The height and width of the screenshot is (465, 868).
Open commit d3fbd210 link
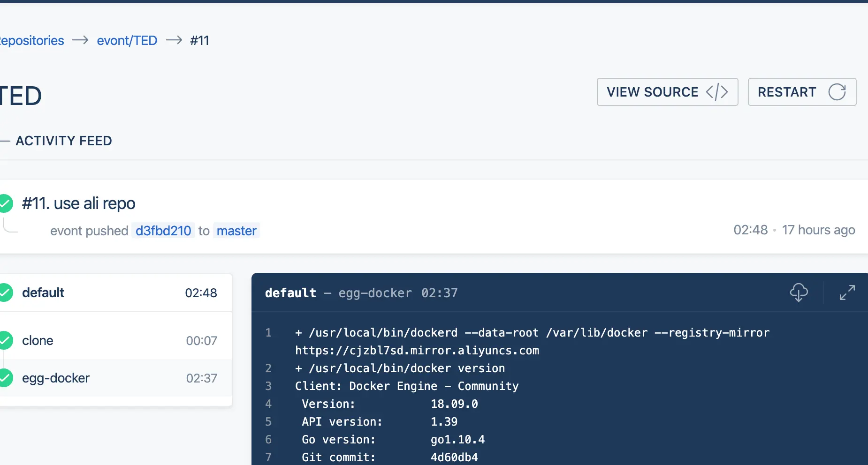click(x=163, y=231)
